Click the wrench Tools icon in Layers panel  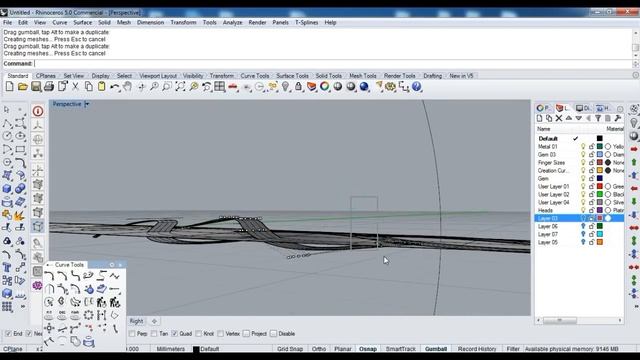point(618,118)
